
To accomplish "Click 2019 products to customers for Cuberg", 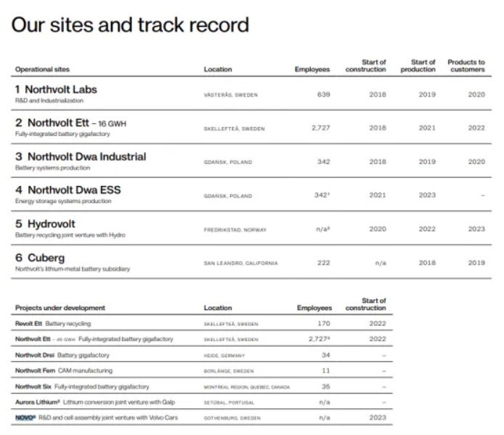I will point(476,263).
